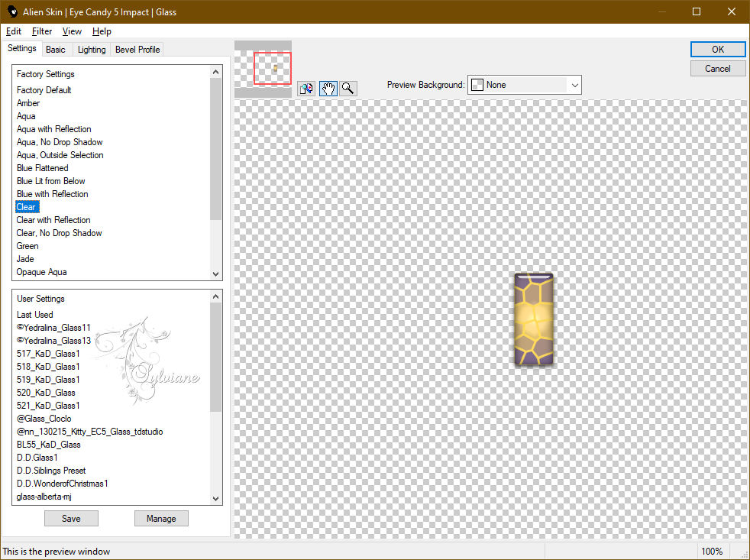Select ©Yedralina_Glass11 user setting
Viewport: 750px width, 560px height.
click(53, 328)
